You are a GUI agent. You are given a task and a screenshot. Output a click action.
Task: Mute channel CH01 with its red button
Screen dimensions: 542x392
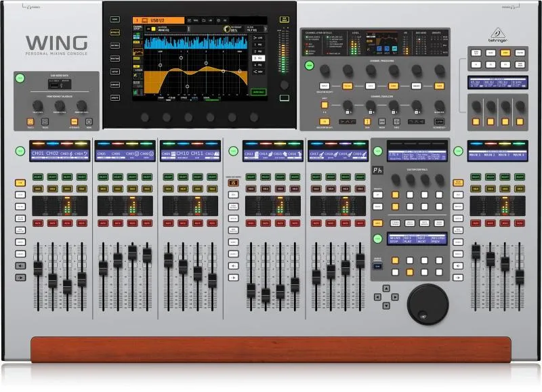pos(38,223)
